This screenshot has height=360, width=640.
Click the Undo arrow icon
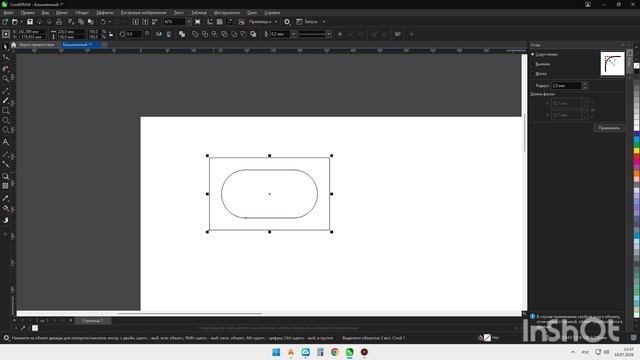click(x=103, y=22)
